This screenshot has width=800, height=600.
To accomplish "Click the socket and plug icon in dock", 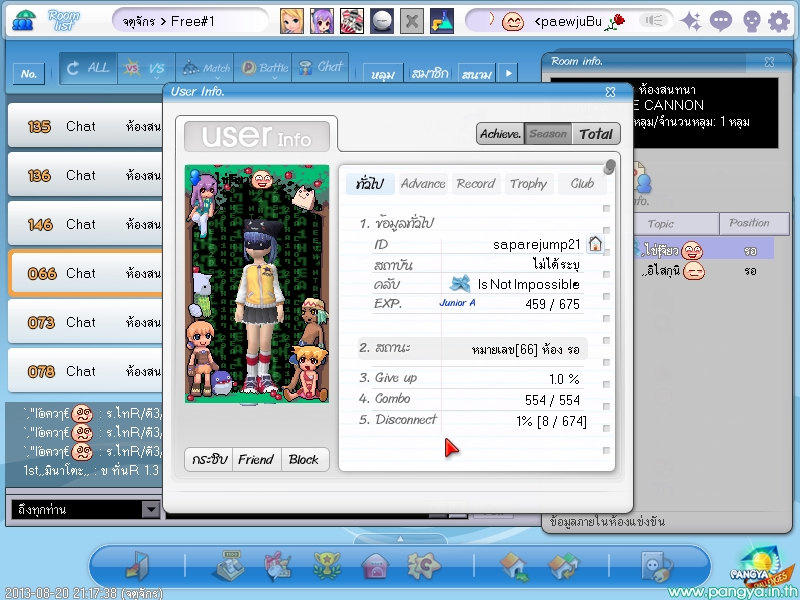I will tap(656, 566).
